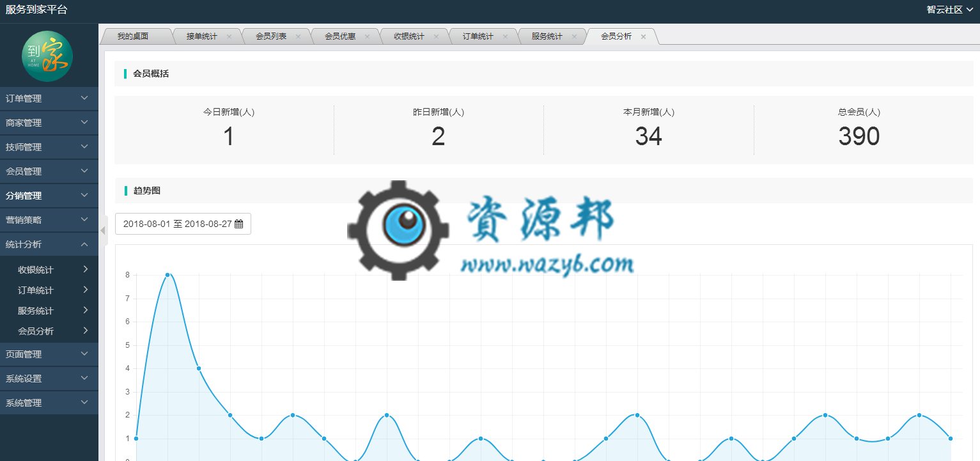
Task: Close the 会员列表 tab
Action: click(298, 36)
